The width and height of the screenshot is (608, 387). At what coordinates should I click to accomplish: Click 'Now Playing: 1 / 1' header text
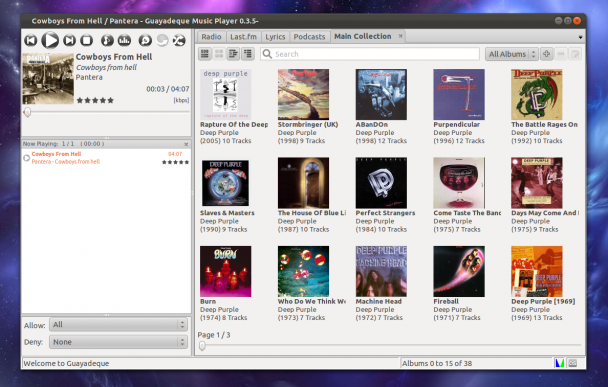63,144
